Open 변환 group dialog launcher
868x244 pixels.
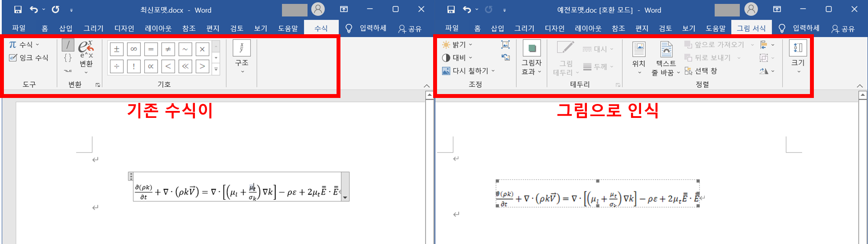tap(98, 85)
